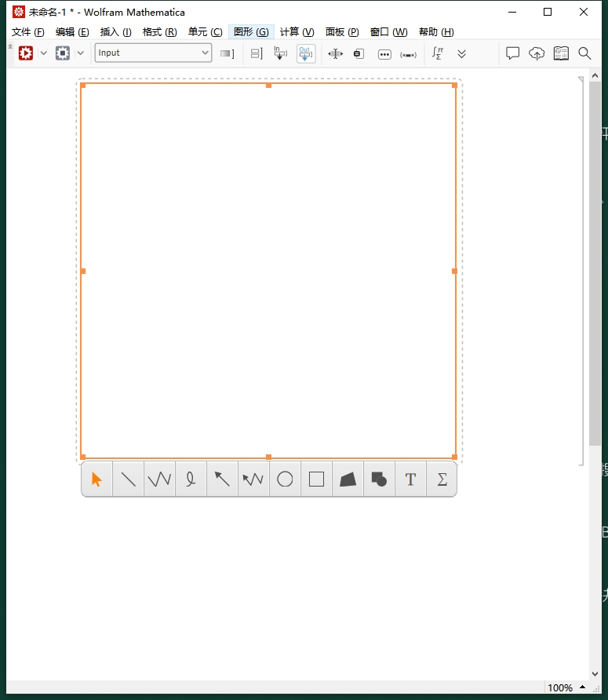Select the Polygon tool

click(348, 479)
